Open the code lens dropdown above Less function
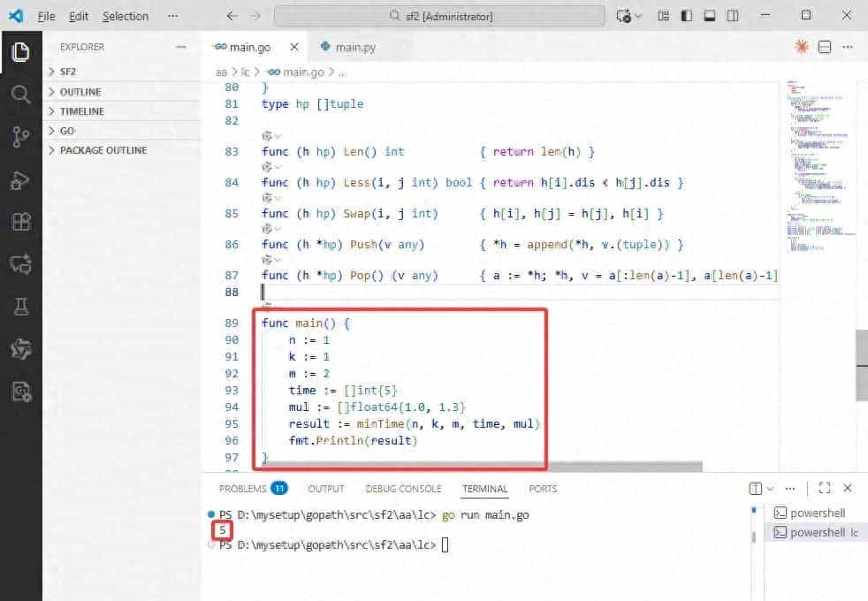This screenshot has width=868, height=601. 271,167
